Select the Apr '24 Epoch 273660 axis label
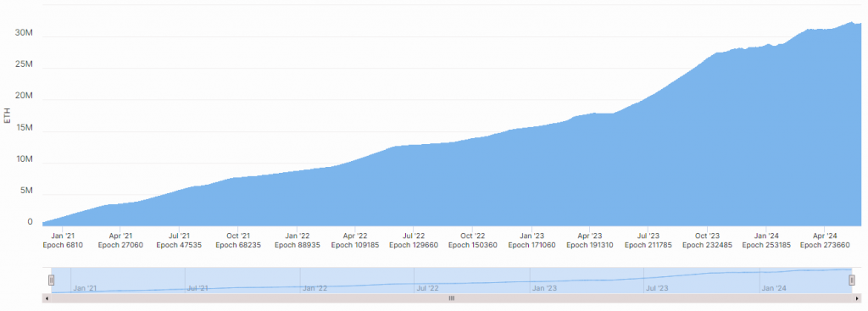 pos(825,240)
